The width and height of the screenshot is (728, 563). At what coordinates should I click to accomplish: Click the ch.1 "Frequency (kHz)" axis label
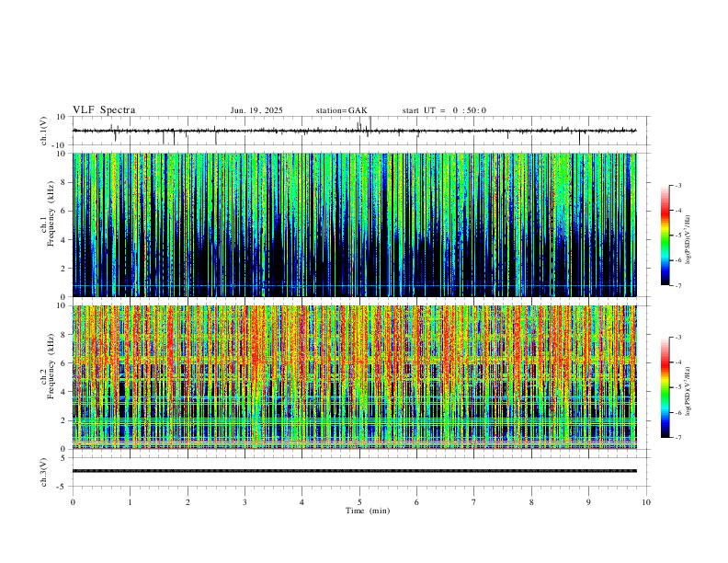coord(51,213)
